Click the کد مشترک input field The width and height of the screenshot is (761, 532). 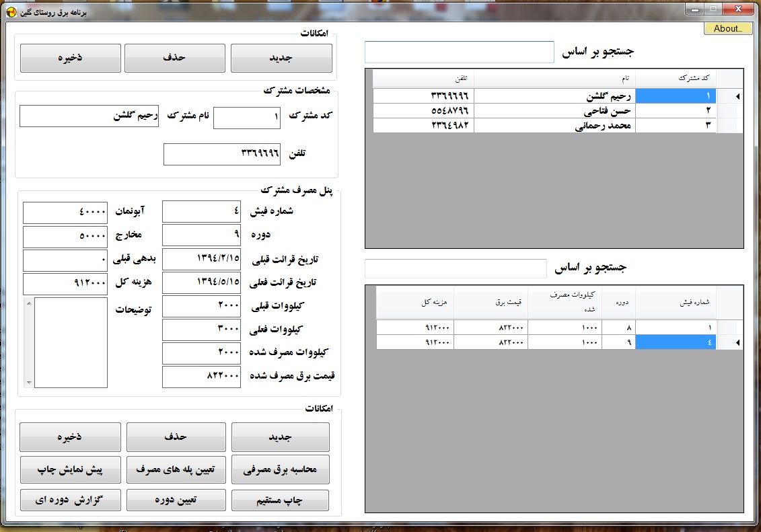click(247, 118)
